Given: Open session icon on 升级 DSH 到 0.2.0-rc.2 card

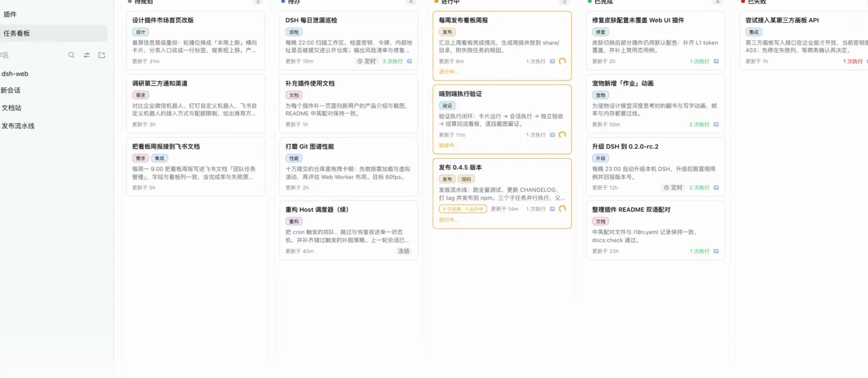Looking at the screenshot, I should pos(716,187).
